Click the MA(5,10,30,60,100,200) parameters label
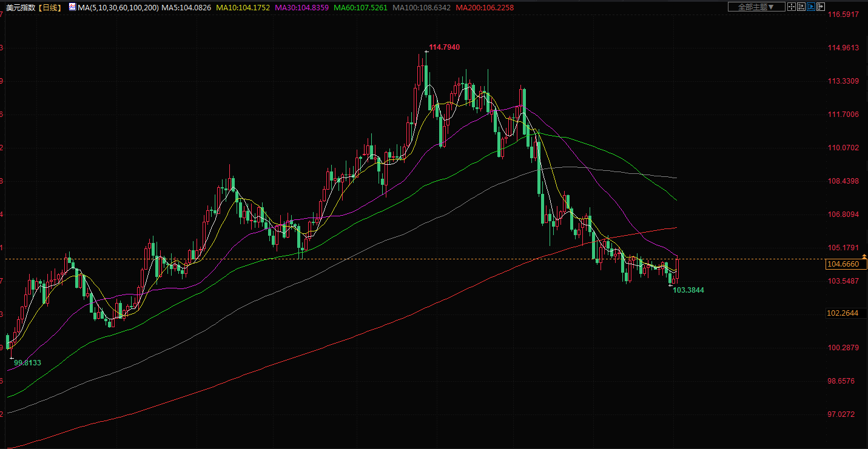 point(118,7)
